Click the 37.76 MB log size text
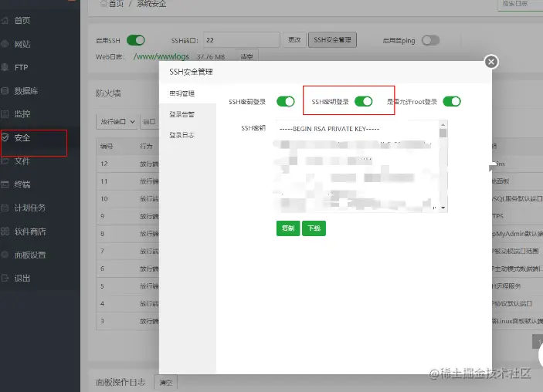Screen dimensions: 543x392 click(x=211, y=56)
